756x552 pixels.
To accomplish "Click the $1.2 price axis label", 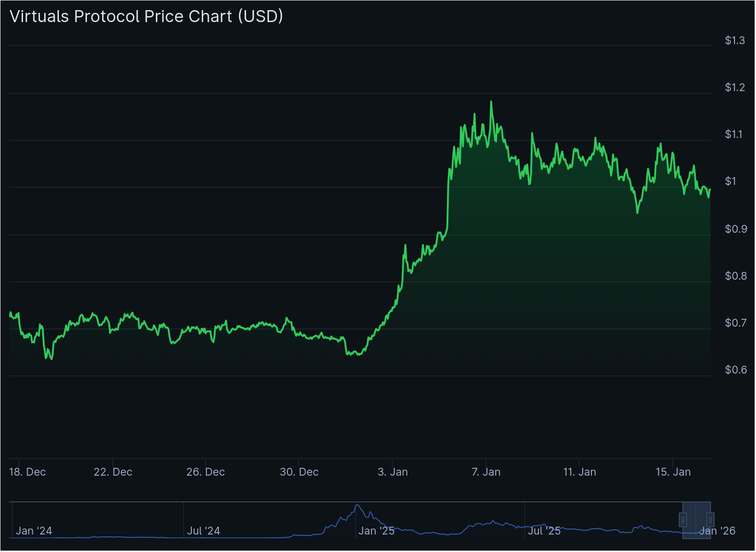I will [735, 87].
